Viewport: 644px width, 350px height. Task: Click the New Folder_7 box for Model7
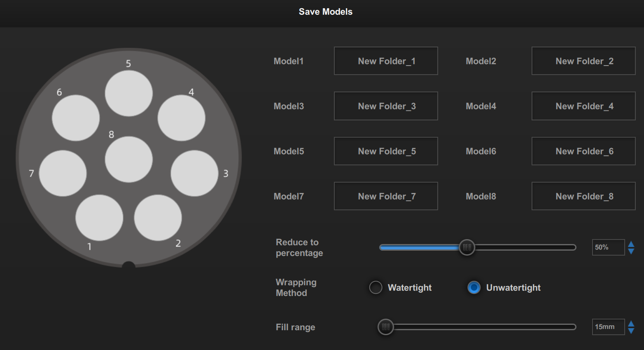386,196
